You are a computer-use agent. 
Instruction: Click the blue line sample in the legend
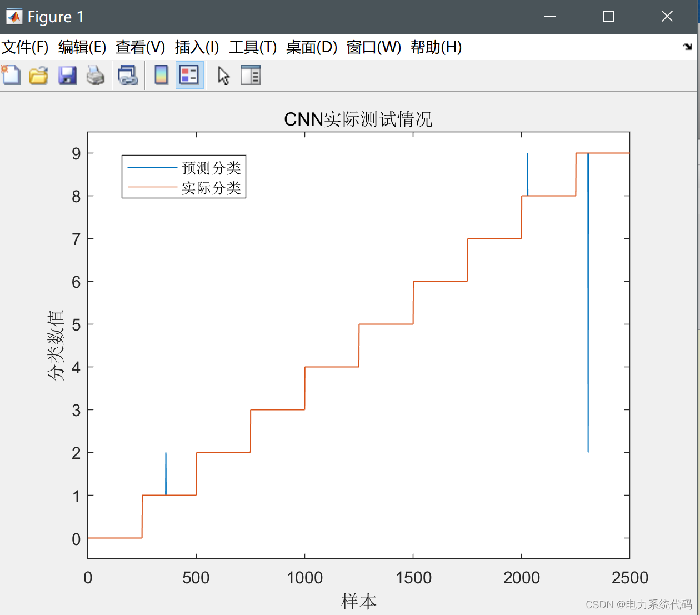[x=152, y=168]
